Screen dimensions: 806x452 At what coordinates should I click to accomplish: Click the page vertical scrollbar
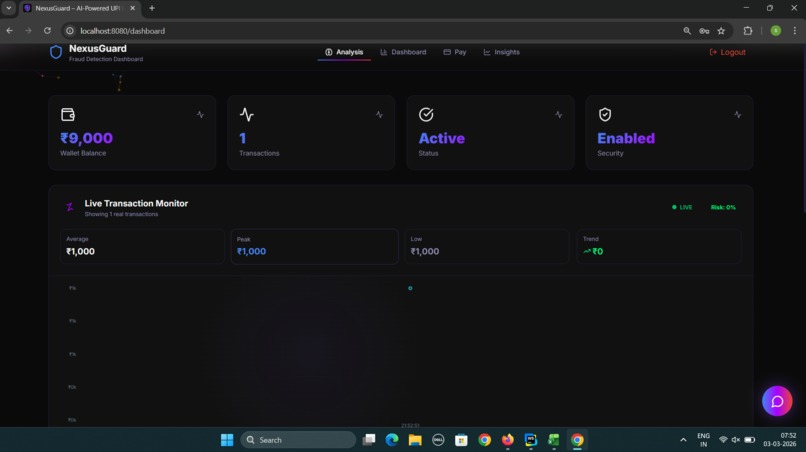(x=803, y=128)
